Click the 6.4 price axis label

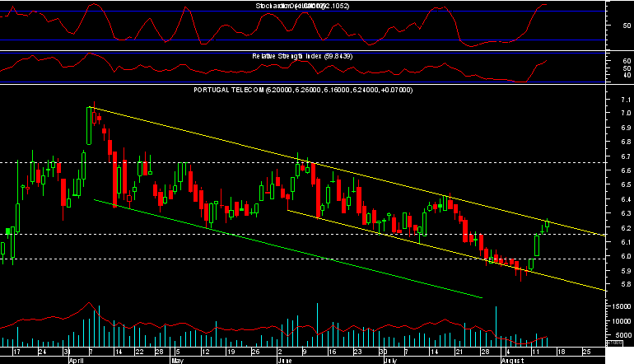[626, 199]
